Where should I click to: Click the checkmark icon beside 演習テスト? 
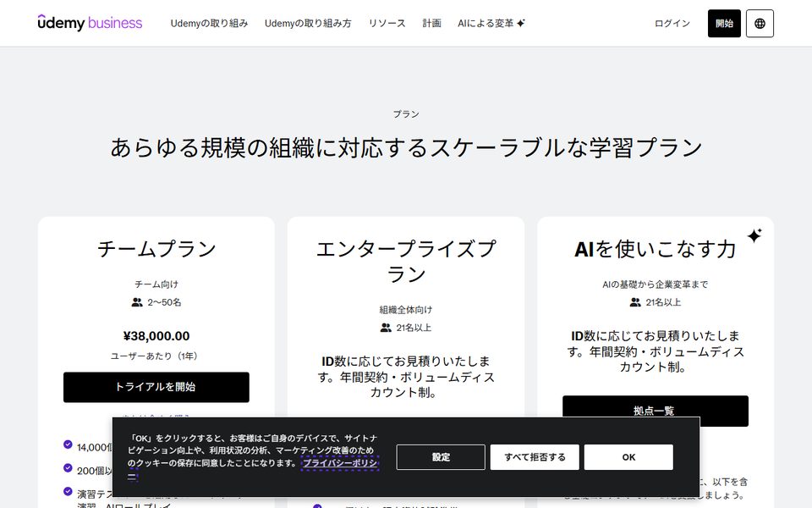[68, 491]
